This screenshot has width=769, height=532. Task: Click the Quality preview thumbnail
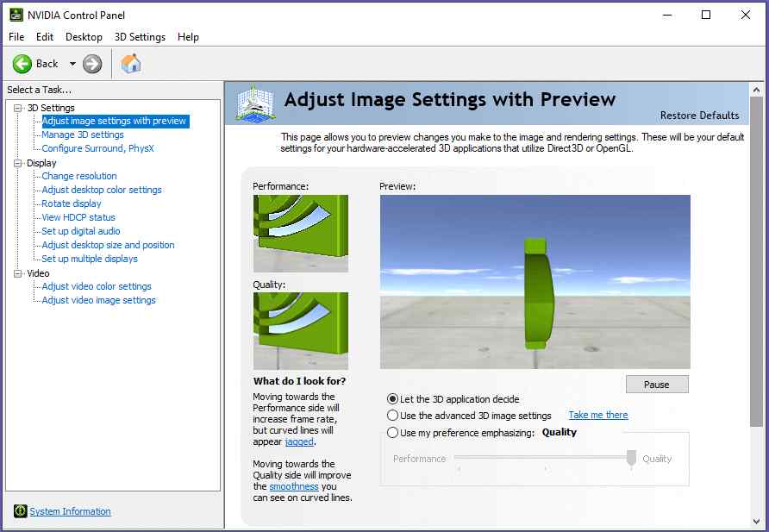click(301, 330)
